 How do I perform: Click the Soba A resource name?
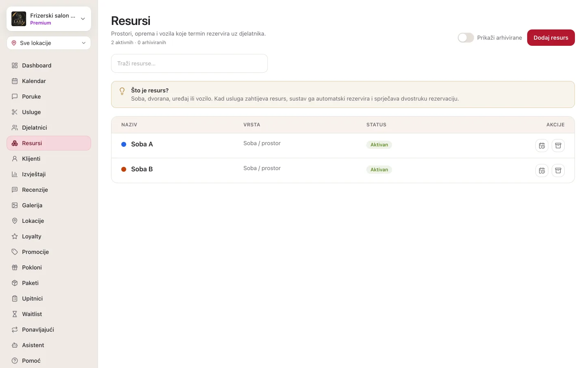tap(142, 144)
